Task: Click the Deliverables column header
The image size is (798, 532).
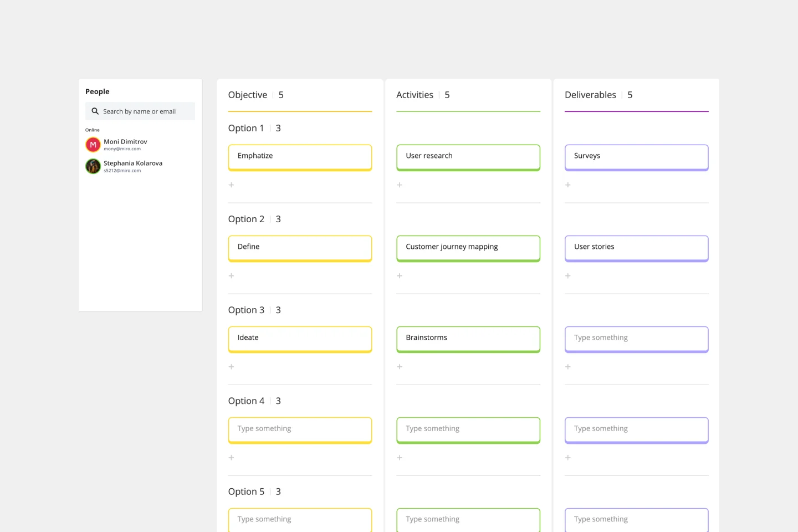Action: click(590, 95)
